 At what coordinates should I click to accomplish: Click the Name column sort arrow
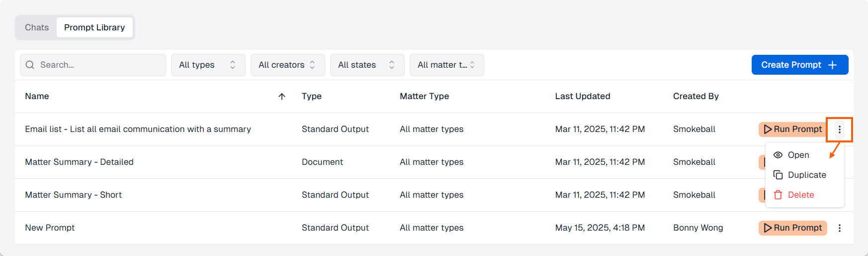tap(282, 97)
